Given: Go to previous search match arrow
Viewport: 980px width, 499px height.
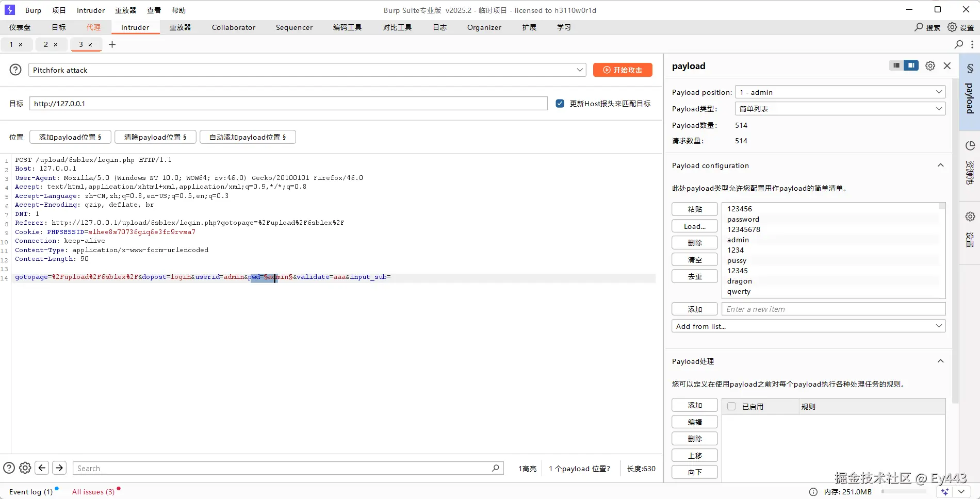Looking at the screenshot, I should tap(42, 468).
